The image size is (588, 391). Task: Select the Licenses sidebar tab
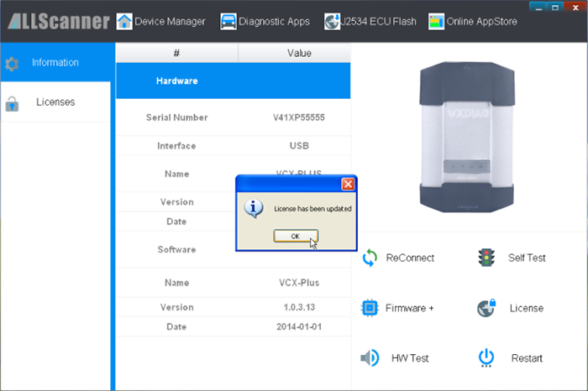55,102
